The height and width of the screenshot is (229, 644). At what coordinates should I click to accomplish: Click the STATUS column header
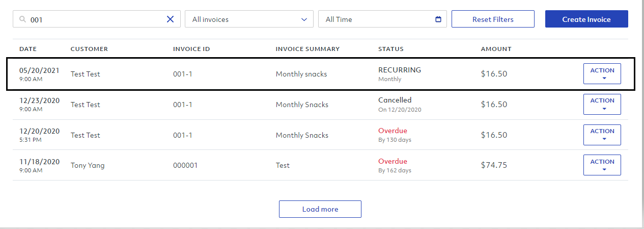pos(391,49)
